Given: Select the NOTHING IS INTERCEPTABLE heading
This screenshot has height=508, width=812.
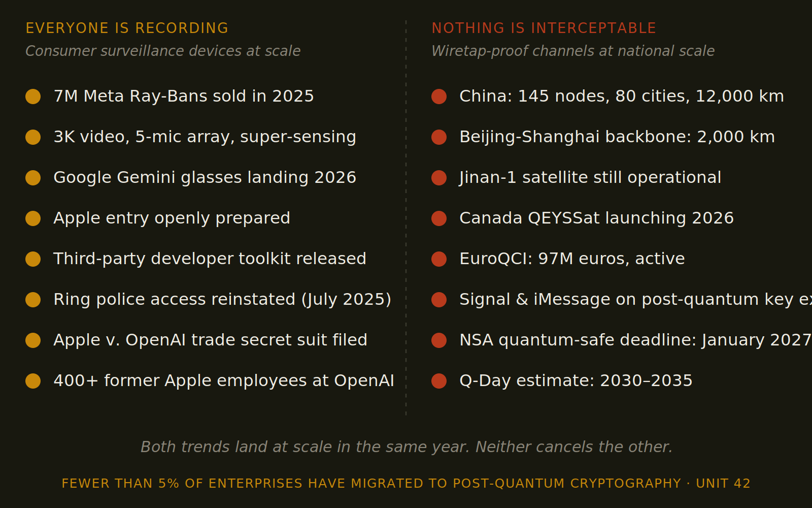Looking at the screenshot, I should (x=544, y=28).
